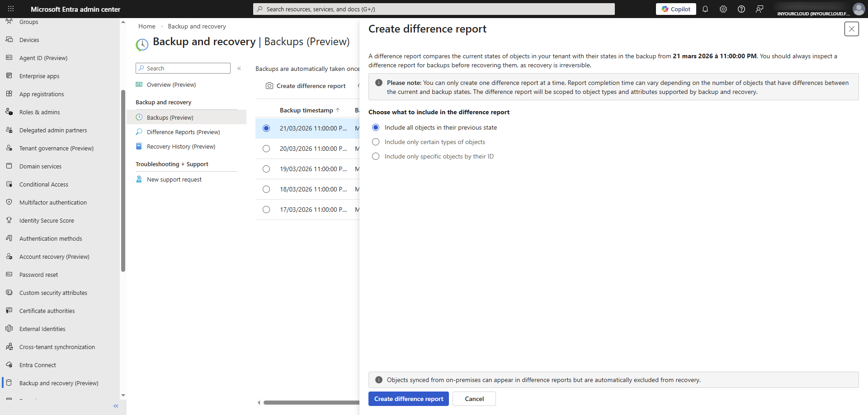
Task: Click the Copilot button
Action: pos(676,9)
